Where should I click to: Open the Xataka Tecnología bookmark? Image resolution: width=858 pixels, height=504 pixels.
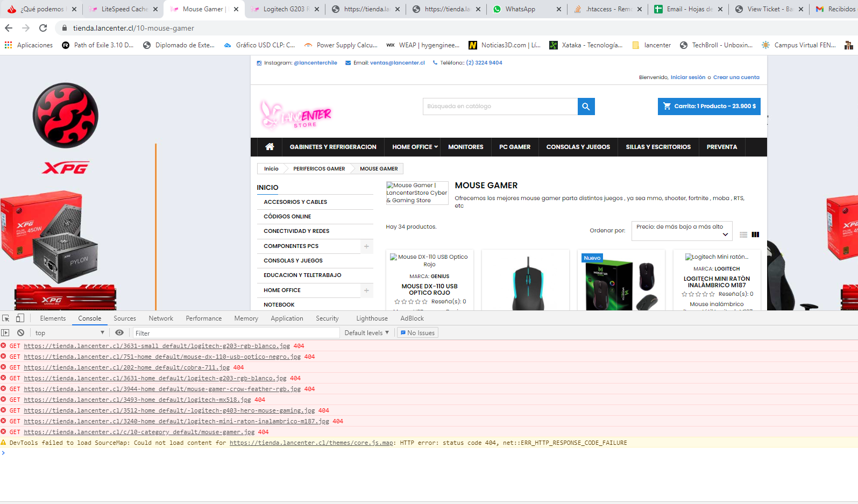(x=586, y=45)
